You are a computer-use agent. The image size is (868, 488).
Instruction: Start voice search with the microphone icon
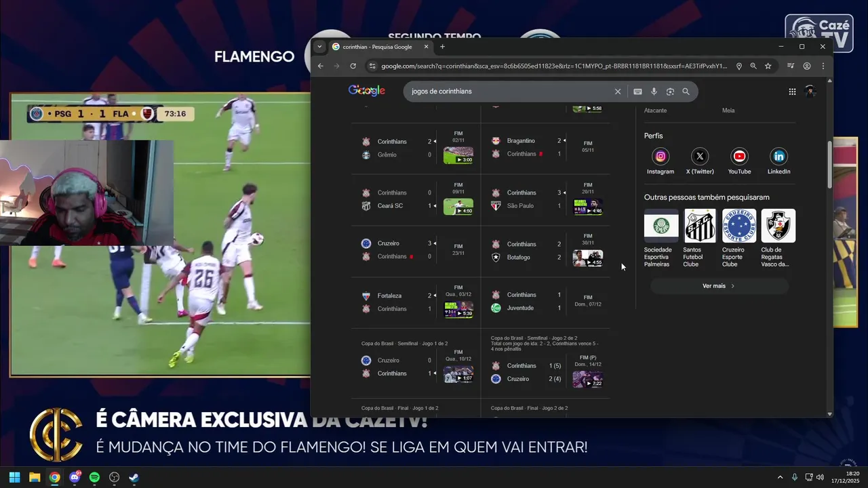pos(654,91)
